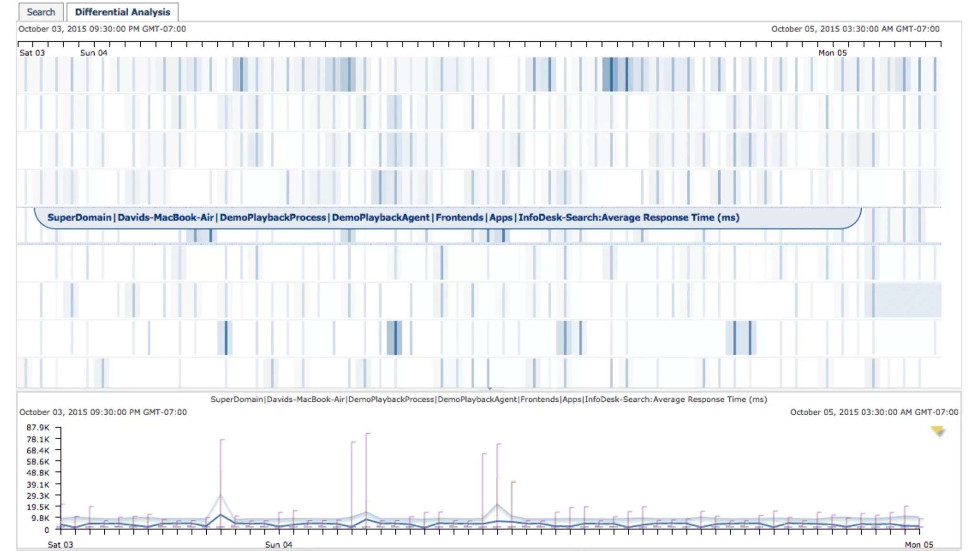This screenshot has height=551, width=980.
Task: Select Sun 04 on the heatmap timeline
Action: (x=93, y=53)
